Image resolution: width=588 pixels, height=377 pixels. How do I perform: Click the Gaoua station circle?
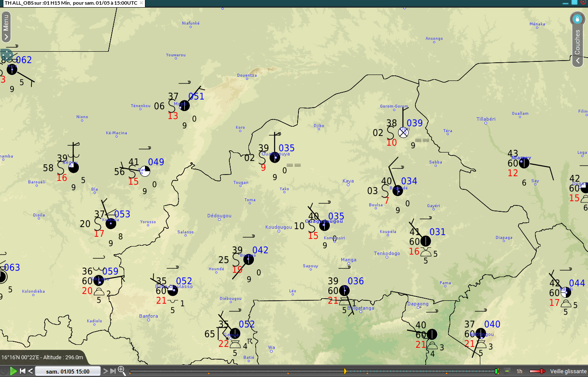(x=235, y=333)
